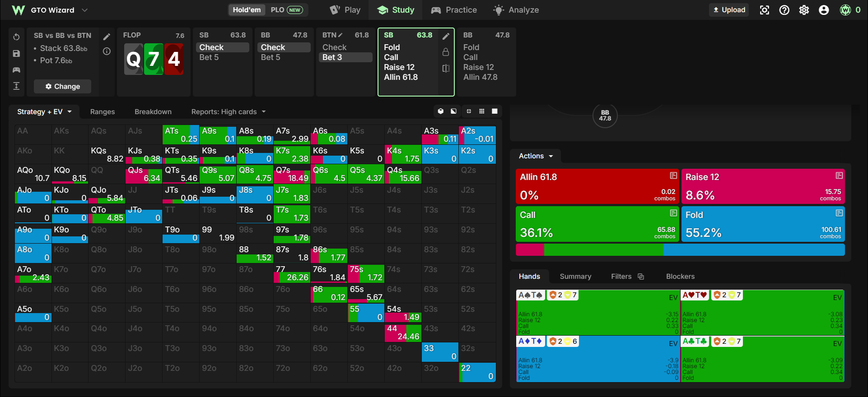Screen dimensions: 868x397
Task: Open the settings gear in the top bar
Action: (804, 10)
